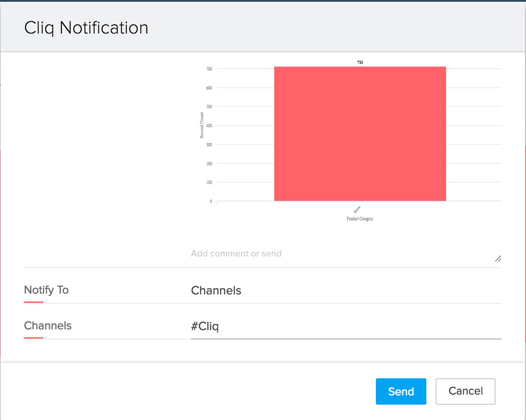This screenshot has height=420, width=526.
Task: Click the 0 y-axis tick label
Action: point(211,201)
